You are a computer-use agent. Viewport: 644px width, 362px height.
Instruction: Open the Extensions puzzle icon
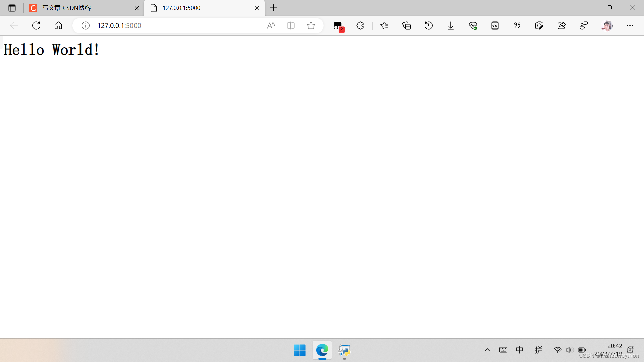(360, 26)
